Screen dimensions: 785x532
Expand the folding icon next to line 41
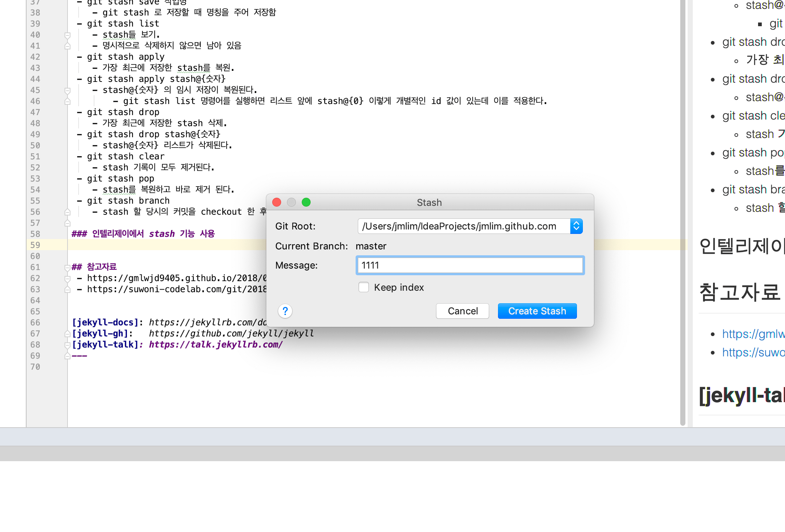(67, 46)
